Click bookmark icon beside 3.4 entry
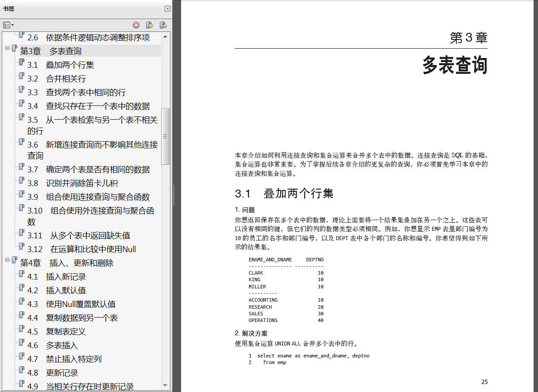538x392 pixels. (x=21, y=104)
